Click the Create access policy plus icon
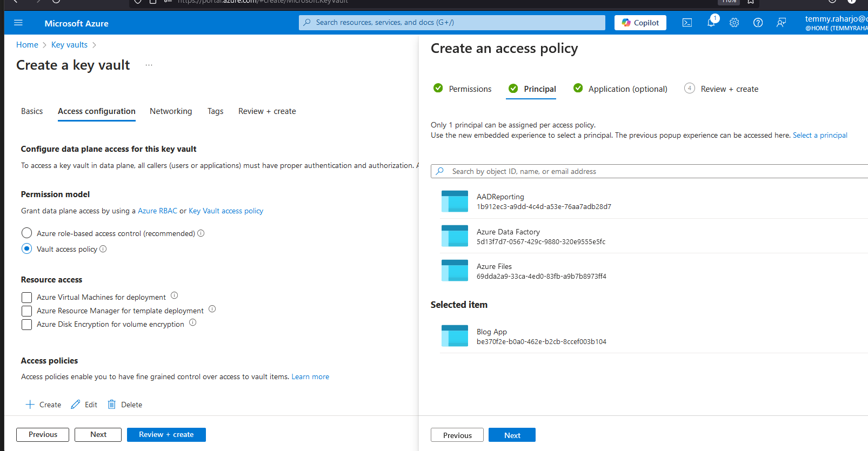 tap(30, 405)
